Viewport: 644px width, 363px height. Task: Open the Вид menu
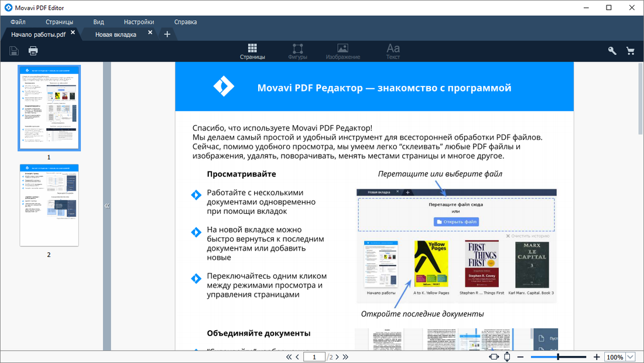click(x=98, y=22)
